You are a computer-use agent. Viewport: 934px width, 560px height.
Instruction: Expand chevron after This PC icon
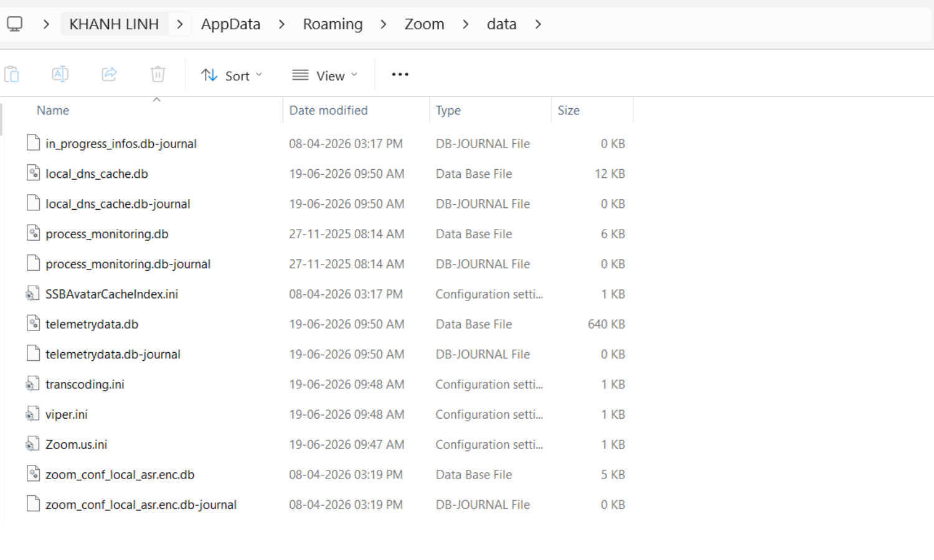[46, 24]
